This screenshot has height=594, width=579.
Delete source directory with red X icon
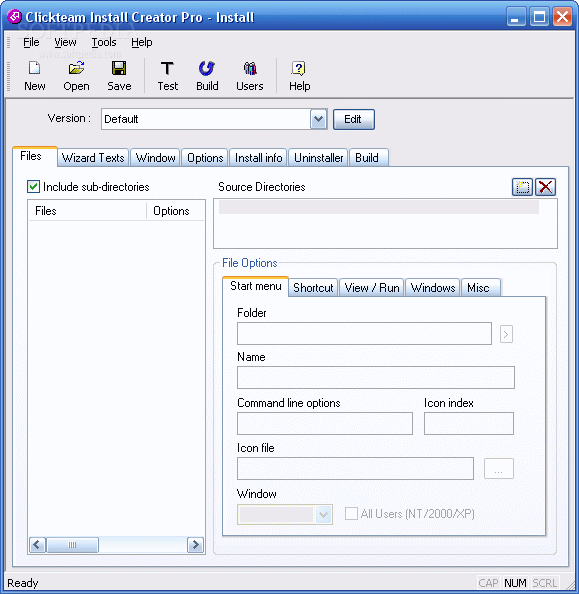(x=545, y=187)
